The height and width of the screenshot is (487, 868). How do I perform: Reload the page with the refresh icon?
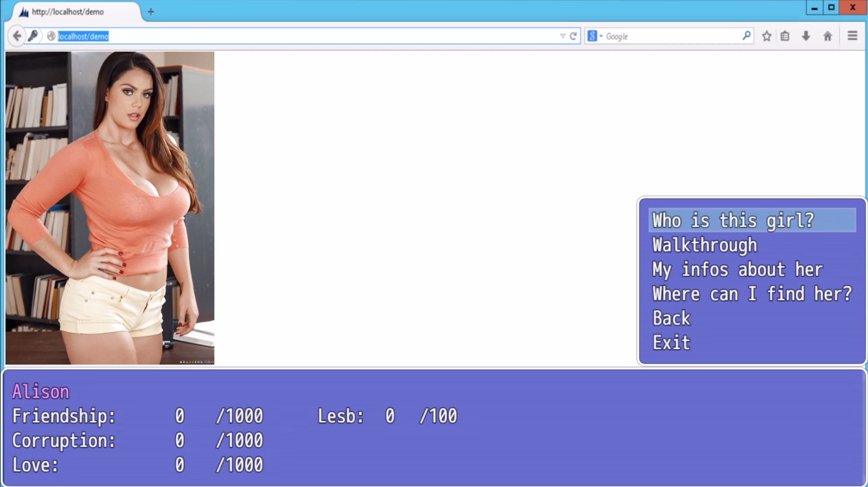573,36
